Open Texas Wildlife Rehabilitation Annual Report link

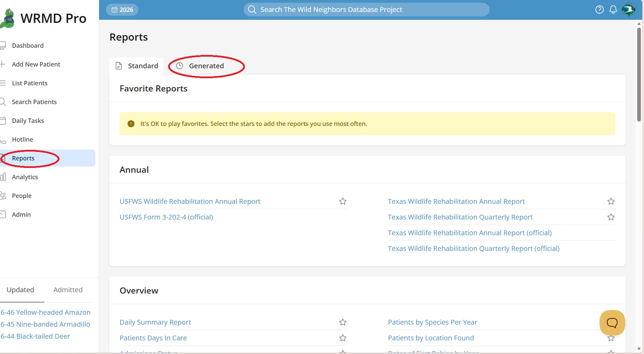point(456,201)
